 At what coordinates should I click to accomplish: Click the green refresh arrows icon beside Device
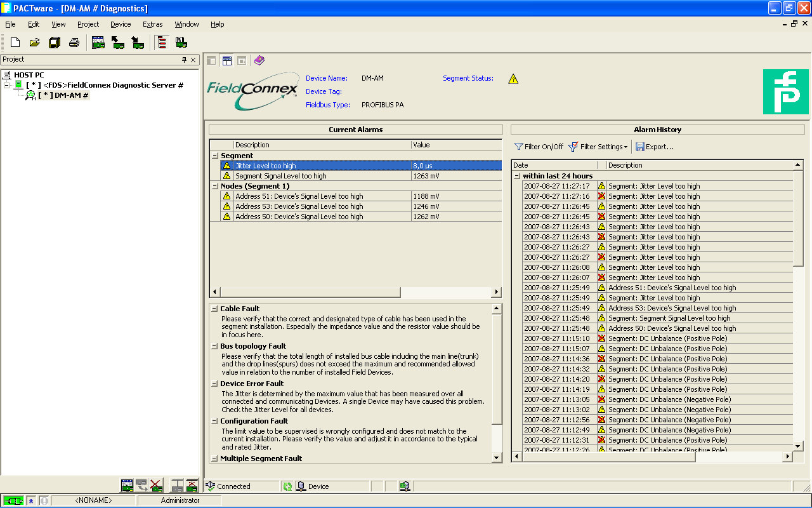pyautogui.click(x=287, y=486)
